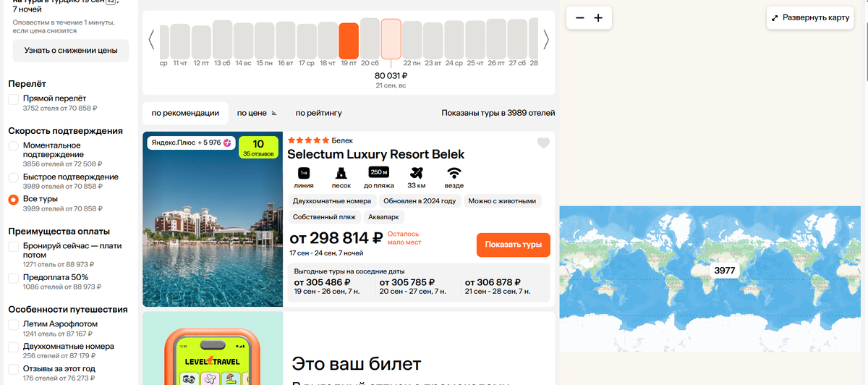868x385 pixels.
Task: Open Selectum Luxury Resort Belek title
Action: point(376,154)
